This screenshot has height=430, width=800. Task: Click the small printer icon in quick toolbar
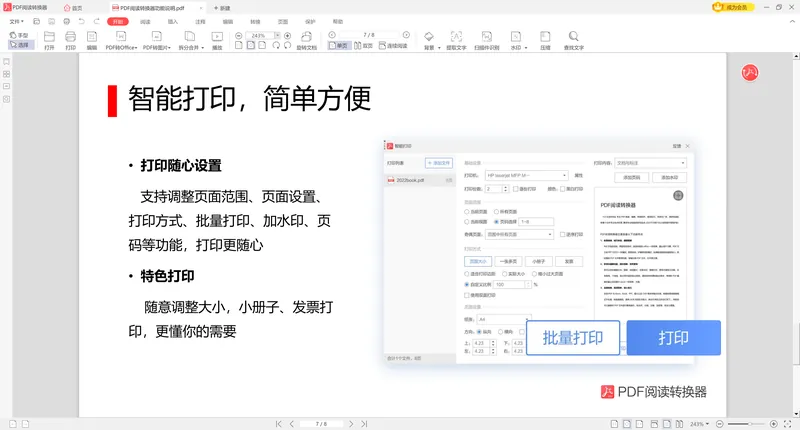(x=66, y=21)
